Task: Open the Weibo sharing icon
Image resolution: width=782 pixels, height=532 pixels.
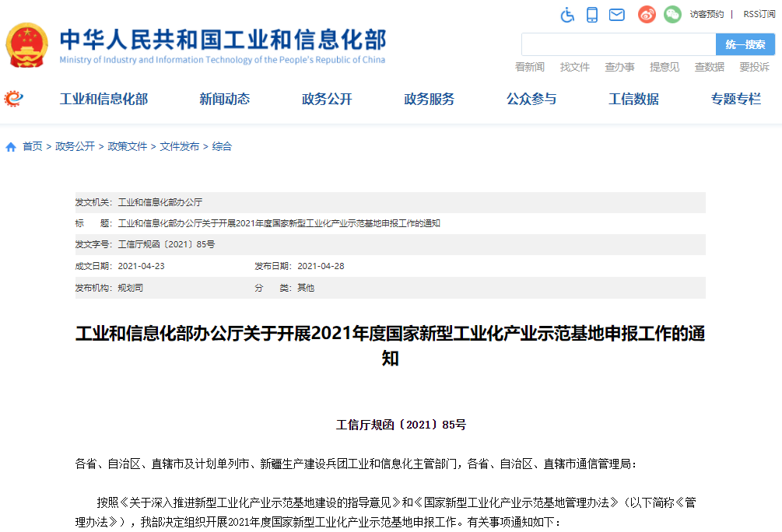Action: pyautogui.click(x=646, y=14)
